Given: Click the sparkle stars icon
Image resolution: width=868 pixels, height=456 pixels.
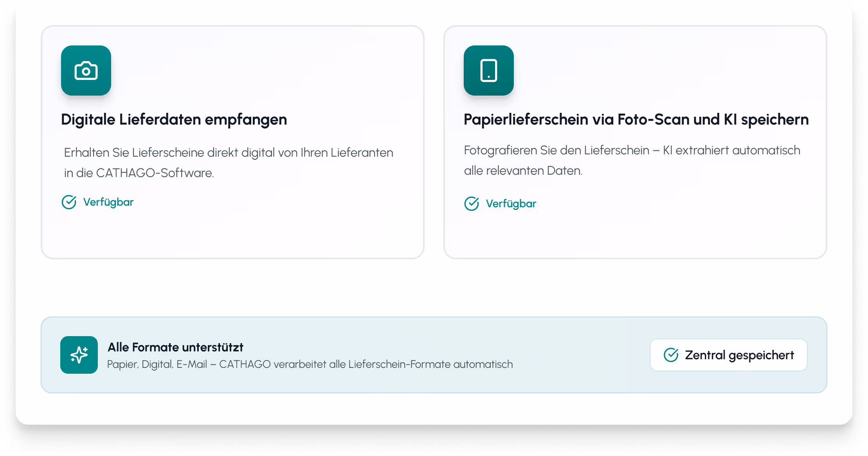Looking at the screenshot, I should pos(79,355).
